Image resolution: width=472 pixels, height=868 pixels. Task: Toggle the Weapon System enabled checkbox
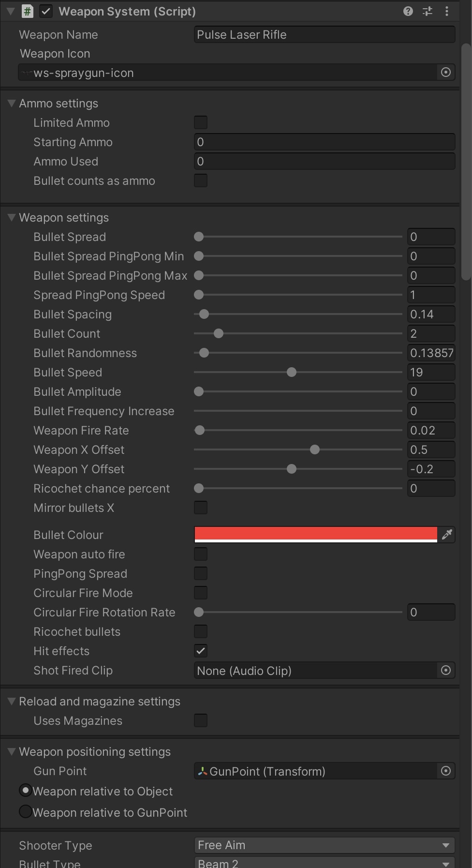[x=46, y=11]
